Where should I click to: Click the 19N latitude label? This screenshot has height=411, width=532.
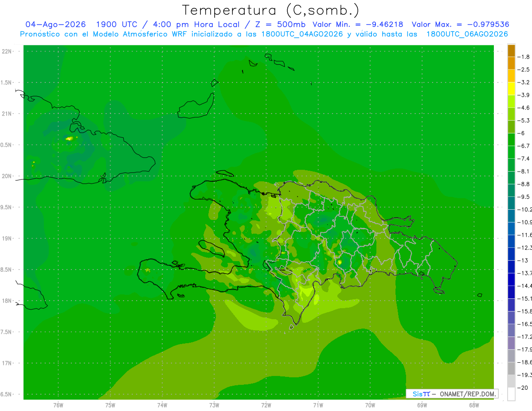[7, 239]
